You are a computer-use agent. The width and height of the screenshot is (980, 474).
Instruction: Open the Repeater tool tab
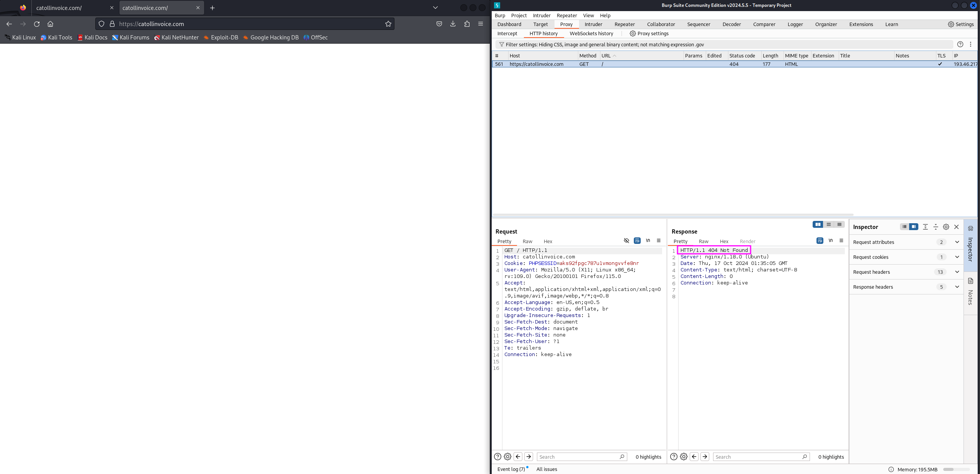tap(624, 24)
